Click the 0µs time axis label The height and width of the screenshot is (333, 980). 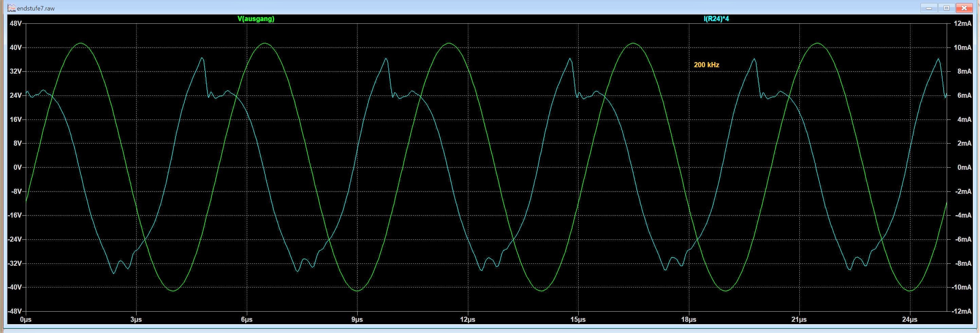click(x=25, y=320)
